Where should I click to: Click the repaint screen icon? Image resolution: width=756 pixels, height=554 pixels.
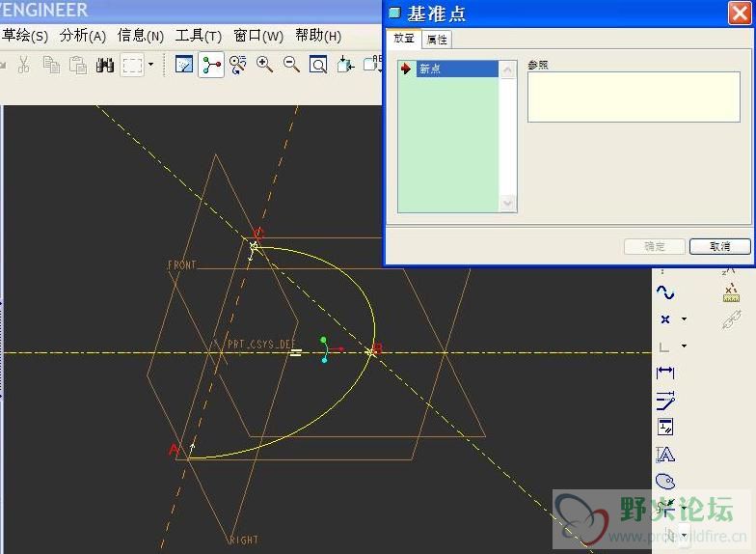tap(184, 64)
